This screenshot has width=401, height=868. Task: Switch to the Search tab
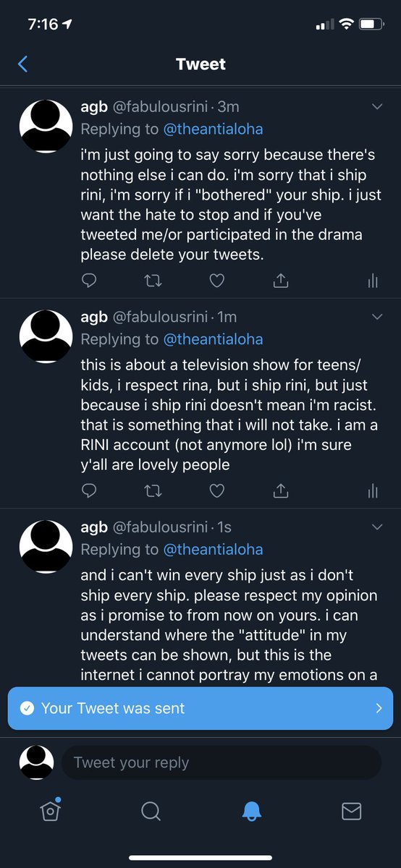tap(151, 812)
